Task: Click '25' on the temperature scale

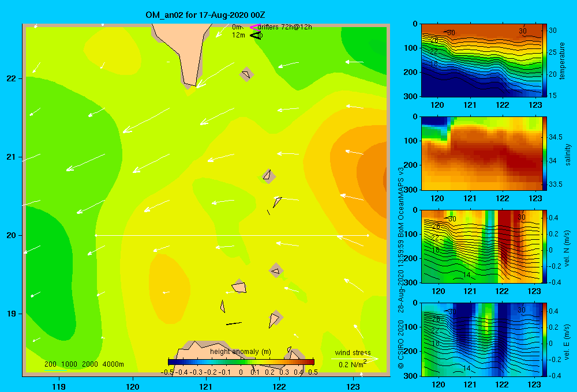Action: pos(553,52)
